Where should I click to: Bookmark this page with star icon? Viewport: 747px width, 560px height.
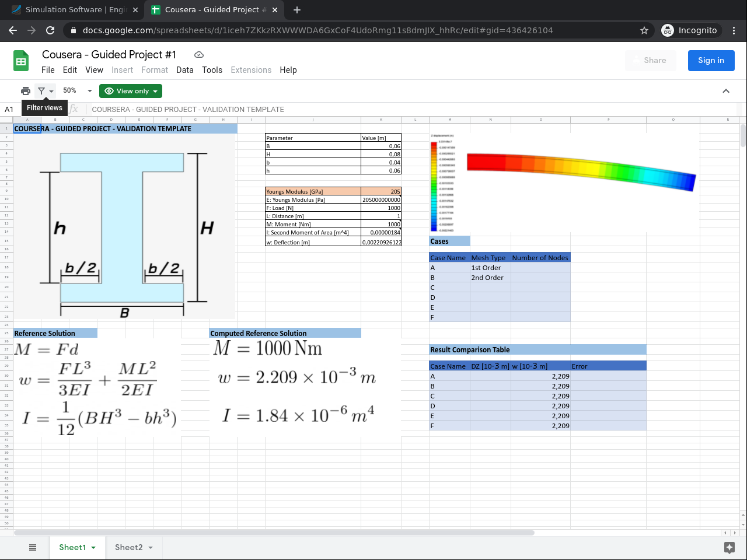[x=644, y=30]
